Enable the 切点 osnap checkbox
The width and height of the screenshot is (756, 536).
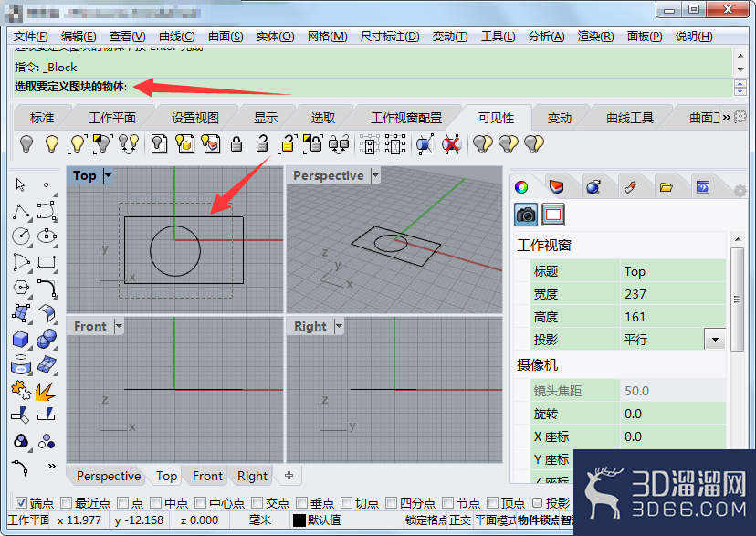tap(347, 503)
